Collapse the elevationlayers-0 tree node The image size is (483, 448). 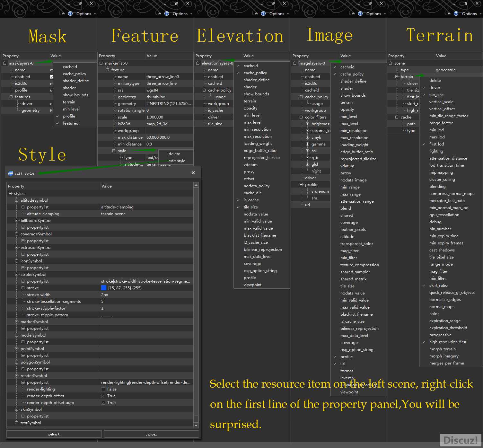click(198, 63)
